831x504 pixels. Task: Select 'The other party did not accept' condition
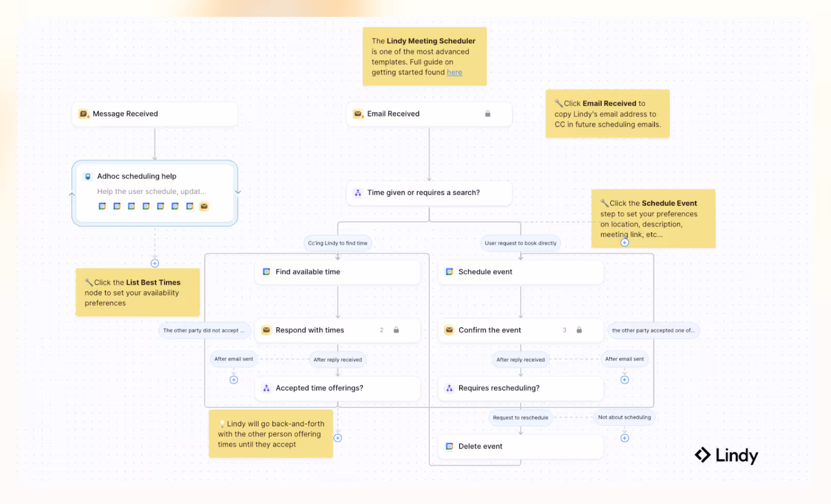[x=203, y=331]
